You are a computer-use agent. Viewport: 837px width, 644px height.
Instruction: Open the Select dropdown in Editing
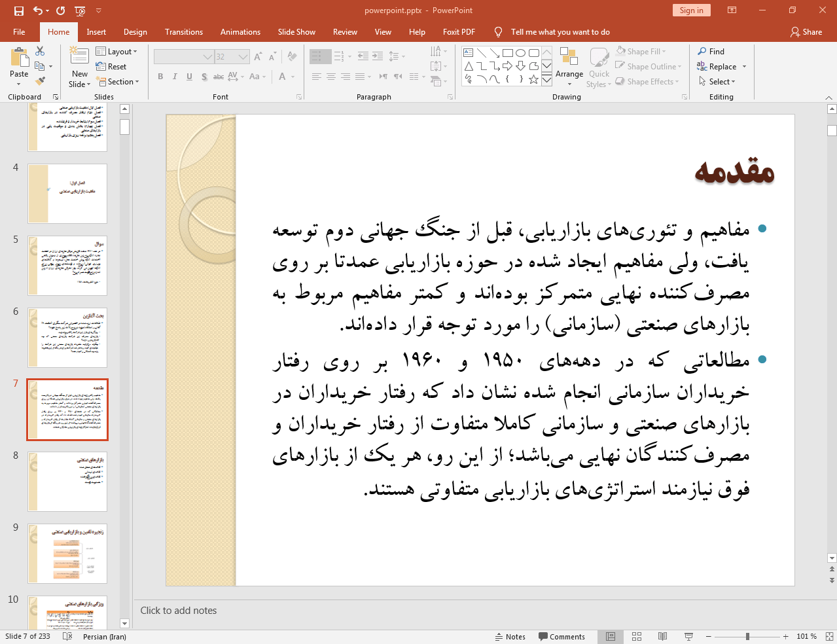(x=717, y=82)
